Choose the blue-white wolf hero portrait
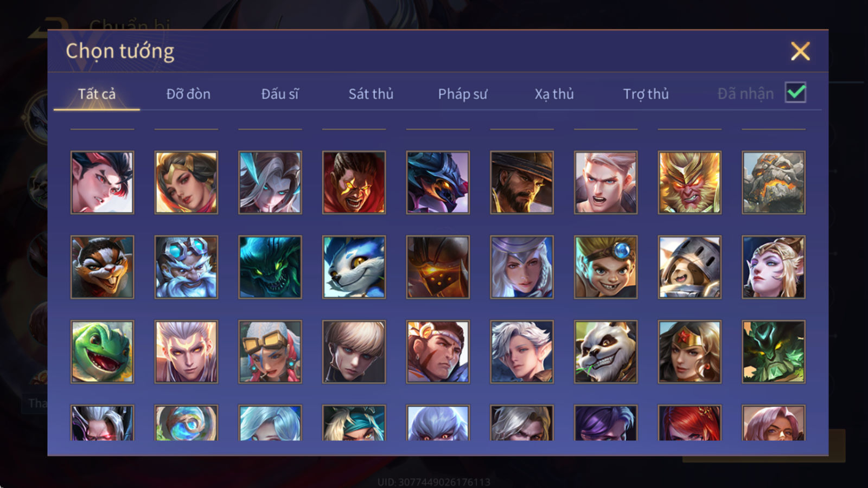 [x=354, y=267]
